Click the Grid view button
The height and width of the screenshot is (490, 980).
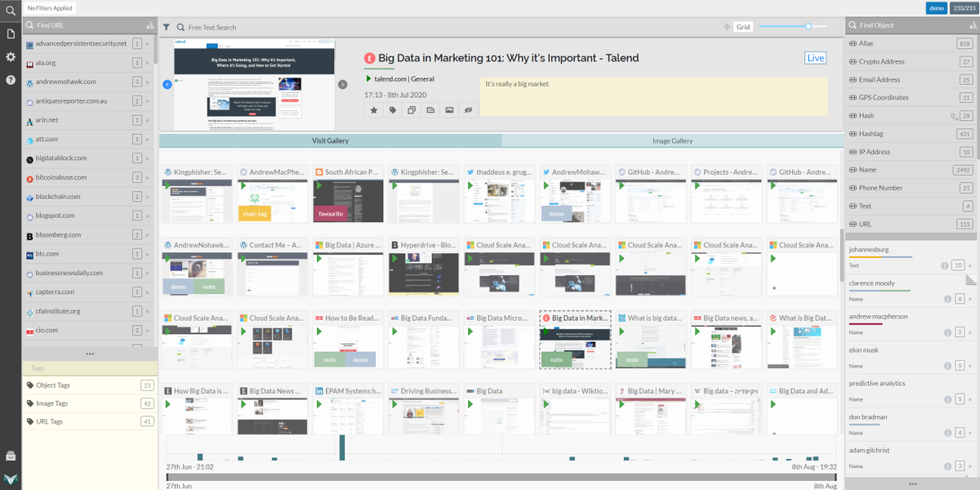coord(743,27)
